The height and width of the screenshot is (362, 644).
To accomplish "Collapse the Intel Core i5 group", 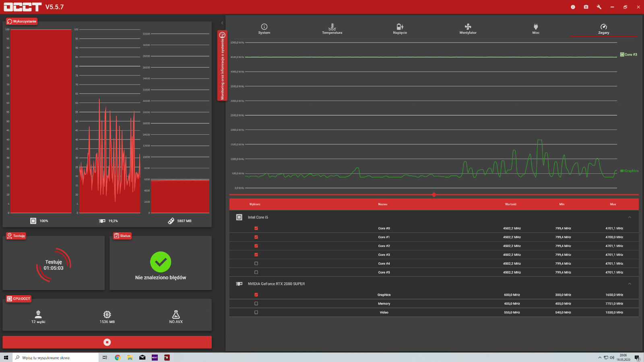I will tap(630, 217).
